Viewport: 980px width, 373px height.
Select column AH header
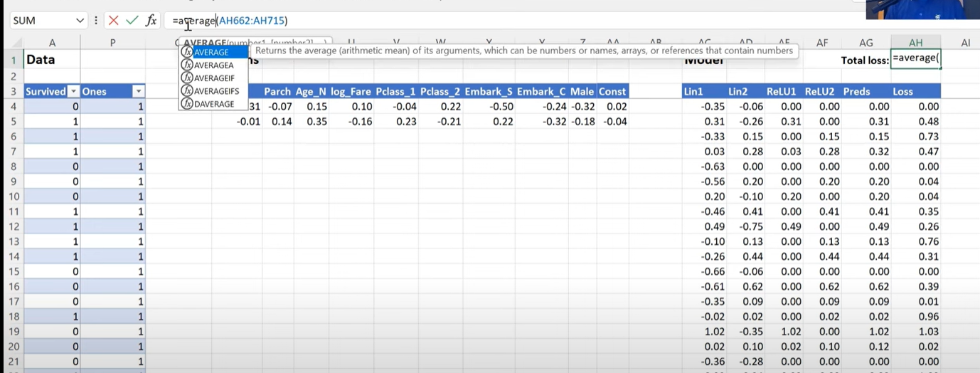pyautogui.click(x=915, y=43)
